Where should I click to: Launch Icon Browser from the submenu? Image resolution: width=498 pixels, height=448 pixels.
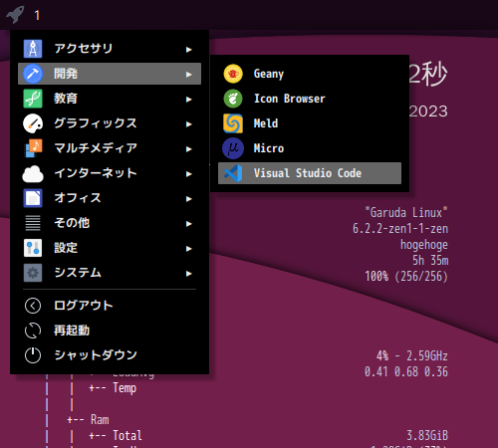[x=310, y=99]
